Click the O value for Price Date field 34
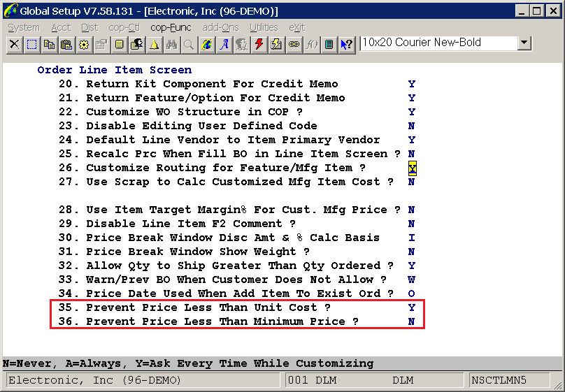The image size is (565, 392). (x=411, y=293)
